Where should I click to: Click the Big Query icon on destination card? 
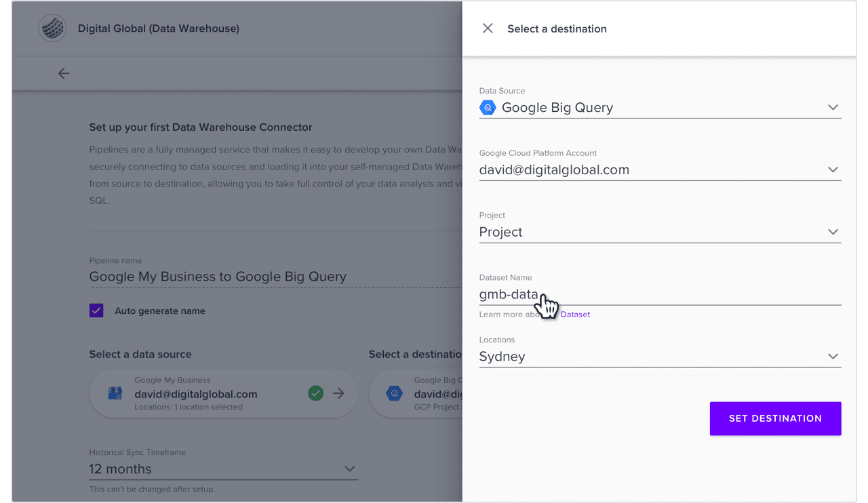(x=395, y=394)
